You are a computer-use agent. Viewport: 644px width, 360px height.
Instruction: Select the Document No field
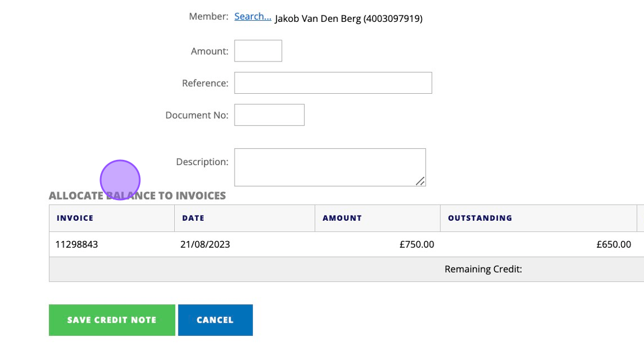pos(269,115)
